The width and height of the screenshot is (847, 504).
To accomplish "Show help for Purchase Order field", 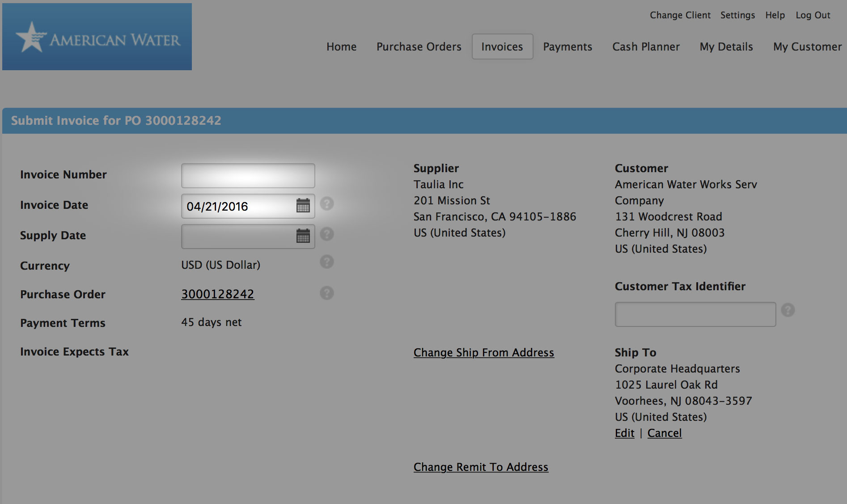I will point(327,293).
